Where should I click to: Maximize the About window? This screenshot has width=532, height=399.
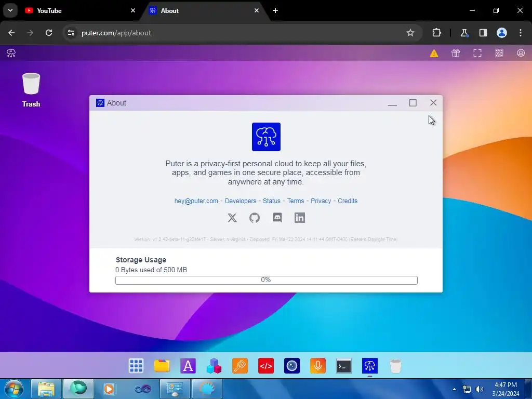pyautogui.click(x=413, y=103)
